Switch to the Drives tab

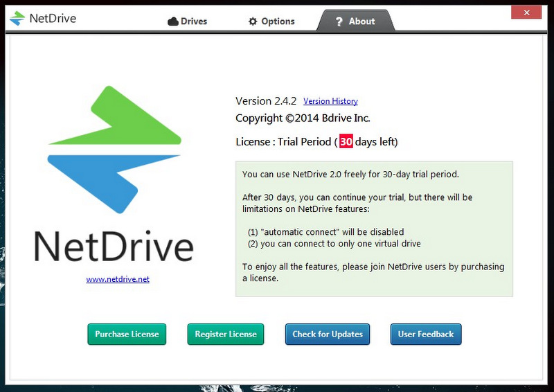pyautogui.click(x=187, y=21)
